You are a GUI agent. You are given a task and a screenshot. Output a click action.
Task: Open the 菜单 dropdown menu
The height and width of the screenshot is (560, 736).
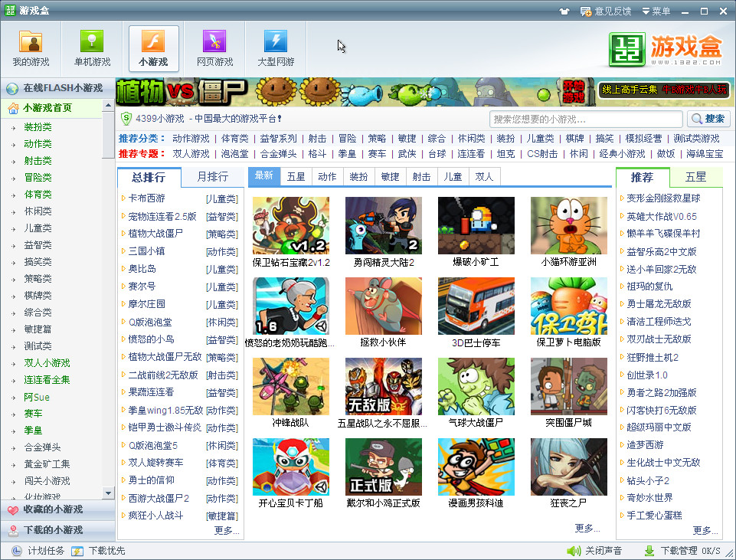tap(656, 11)
